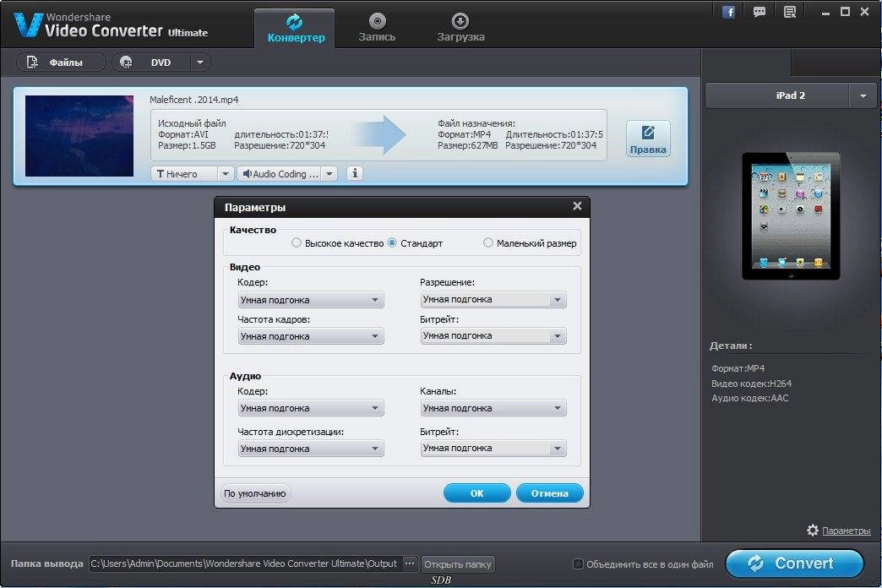Click the Аудио кодек:AAC detail text

tap(750, 398)
